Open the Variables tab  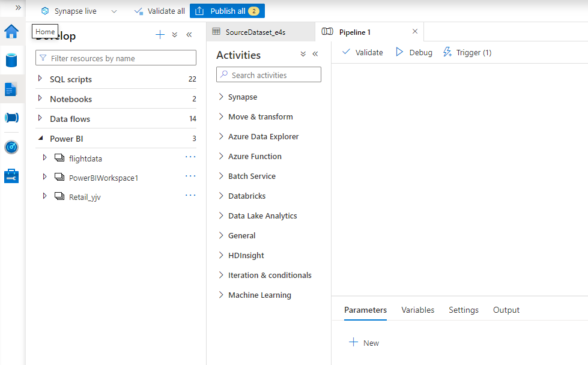pos(418,310)
